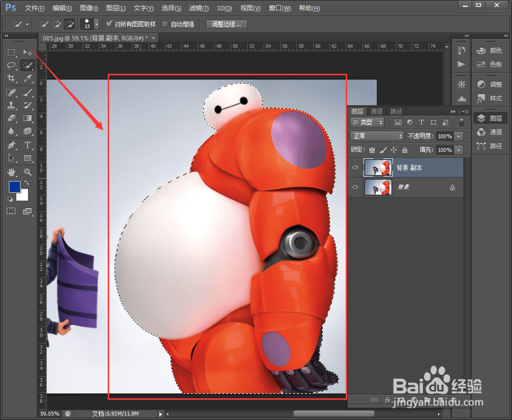512x420 pixels.
Task: Click the blue foreground color swatch
Action: click(14, 186)
